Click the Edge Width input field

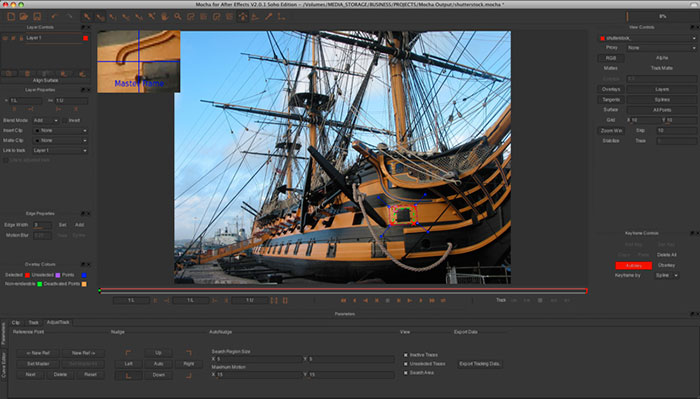pyautogui.click(x=42, y=225)
